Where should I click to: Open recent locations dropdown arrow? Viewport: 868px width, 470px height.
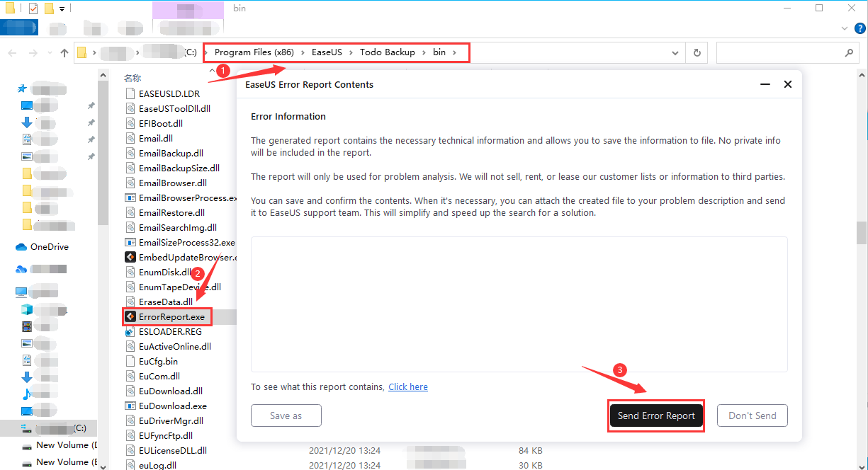coord(50,53)
